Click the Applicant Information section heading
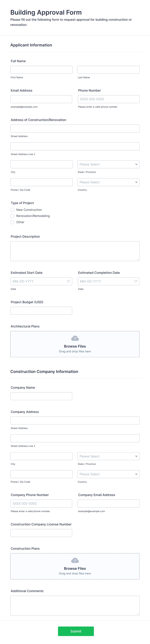 click(x=31, y=45)
